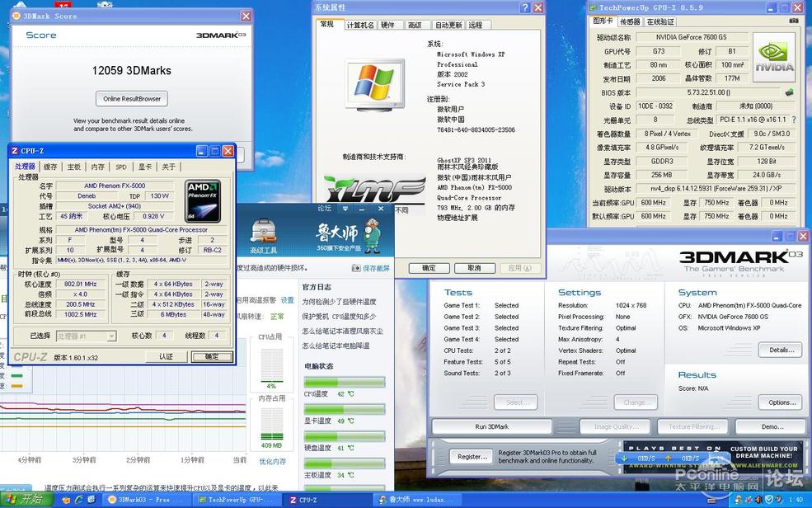Switch to the 关于 tab in CPU-Z

pyautogui.click(x=168, y=167)
